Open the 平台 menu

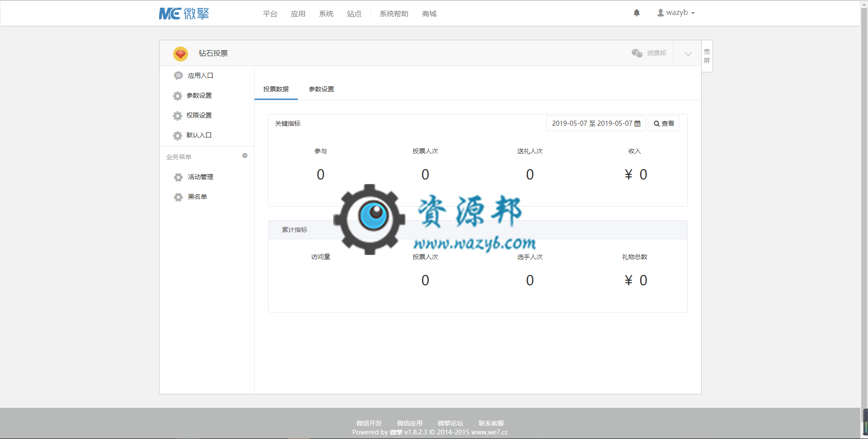point(270,14)
